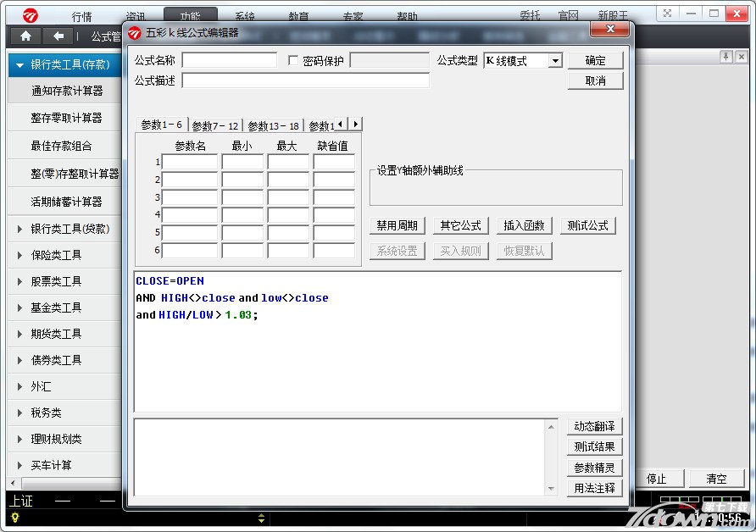This screenshot has width=756, height=532.
Task: Click inside the formula code editor
Action: [377, 341]
